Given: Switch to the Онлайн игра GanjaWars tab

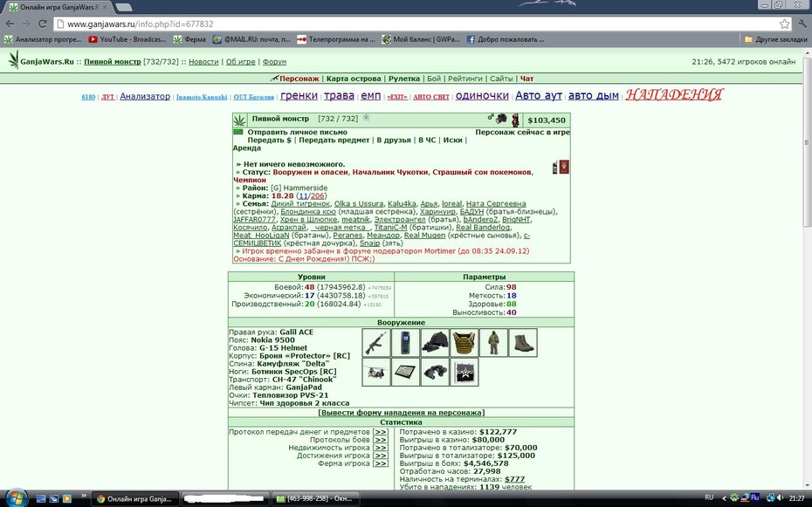Looking at the screenshot, I should click(58, 7).
